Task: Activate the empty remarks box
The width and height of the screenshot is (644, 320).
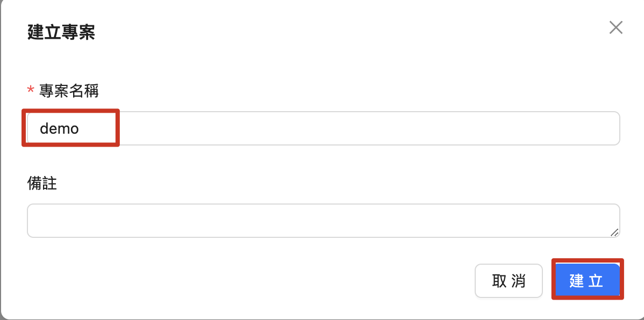Action: 323,220
